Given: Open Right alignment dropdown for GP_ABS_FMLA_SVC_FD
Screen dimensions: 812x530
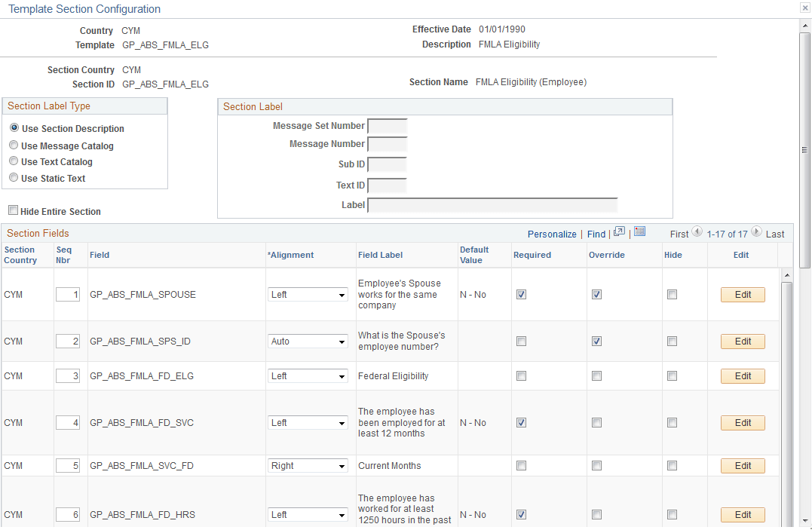Looking at the screenshot, I should click(x=308, y=466).
